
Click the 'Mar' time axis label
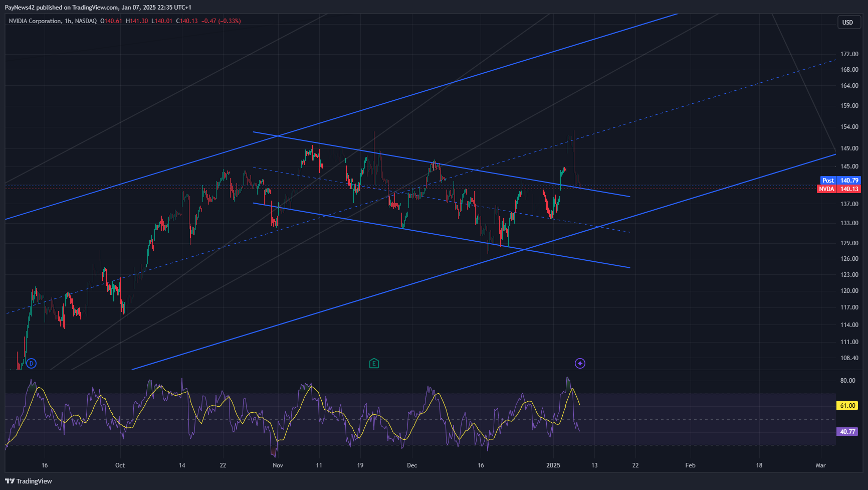pos(820,465)
